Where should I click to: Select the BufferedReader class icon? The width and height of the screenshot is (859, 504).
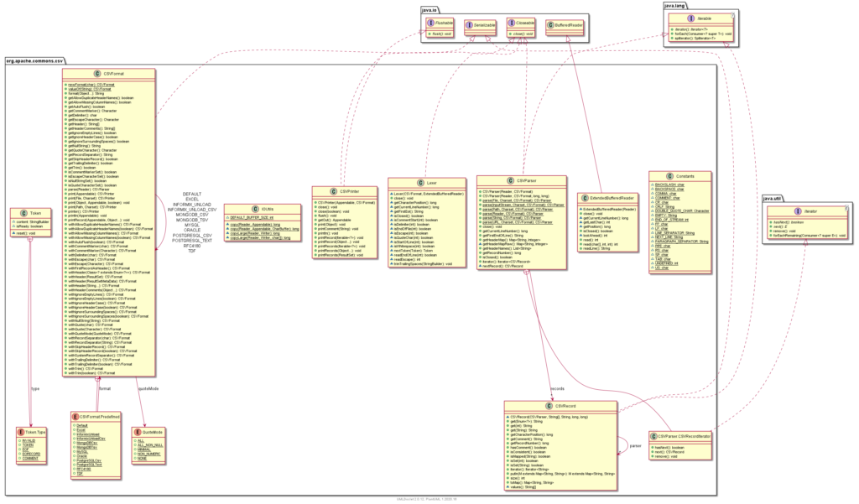[550, 24]
